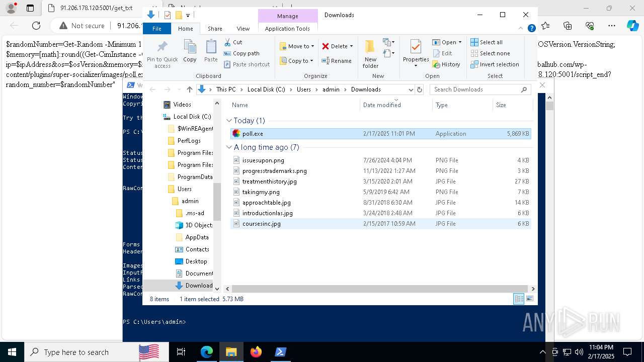The height and width of the screenshot is (362, 644).
Task: Select Desktop in the navigation tree
Action: [196, 261]
